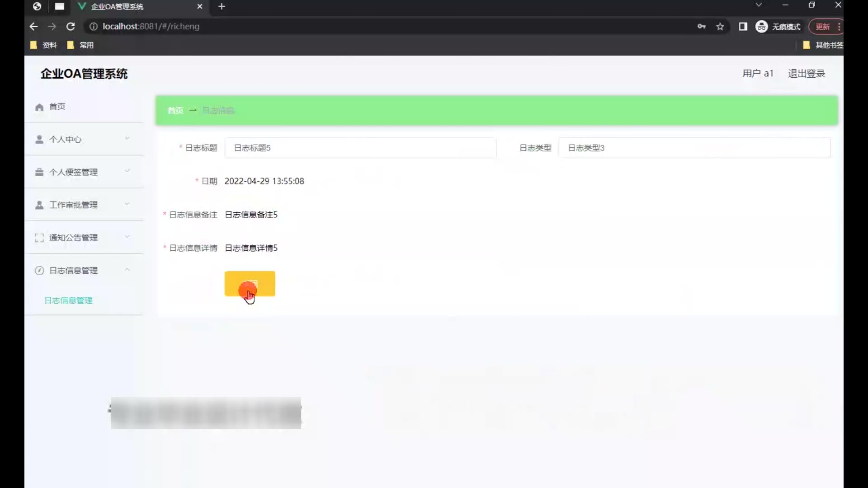Viewport: 868px width, 488px height.
Task: Click the 日志标题 input field
Action: [x=360, y=148]
